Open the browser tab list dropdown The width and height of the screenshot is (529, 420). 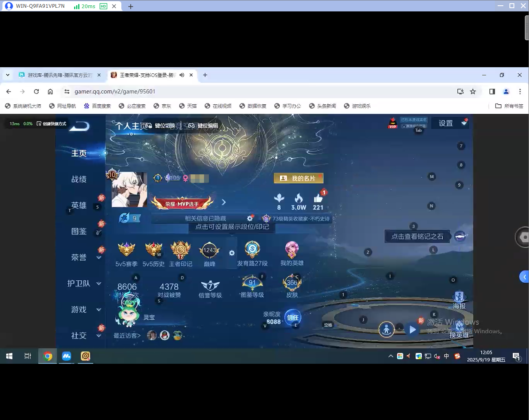coord(8,75)
